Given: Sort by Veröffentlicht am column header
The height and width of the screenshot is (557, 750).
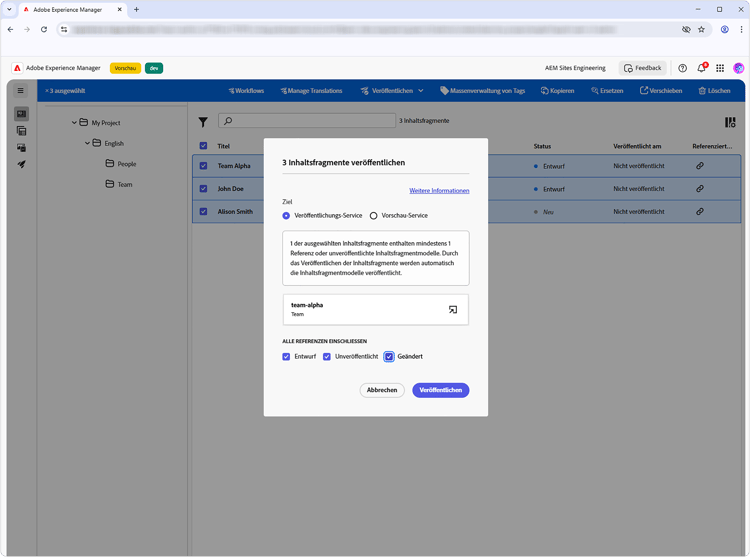Looking at the screenshot, I should [637, 146].
